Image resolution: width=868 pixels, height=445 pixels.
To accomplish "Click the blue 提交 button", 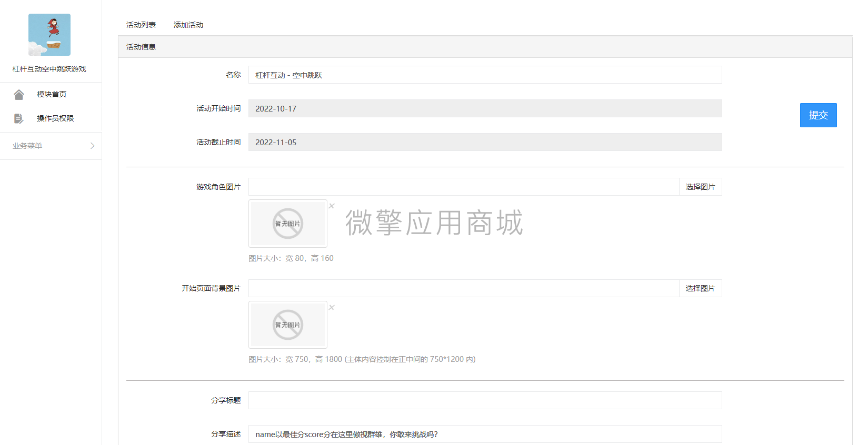I will (x=818, y=115).
